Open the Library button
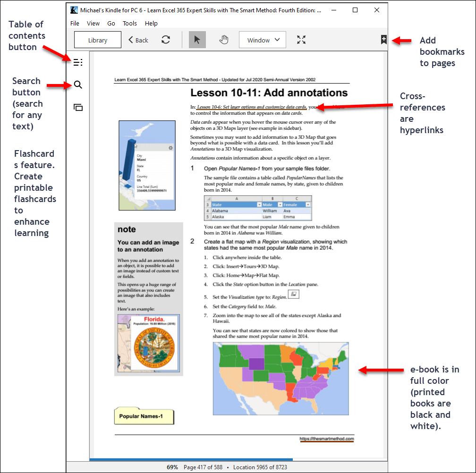Viewport: 476px width, 473px height. tap(98, 40)
